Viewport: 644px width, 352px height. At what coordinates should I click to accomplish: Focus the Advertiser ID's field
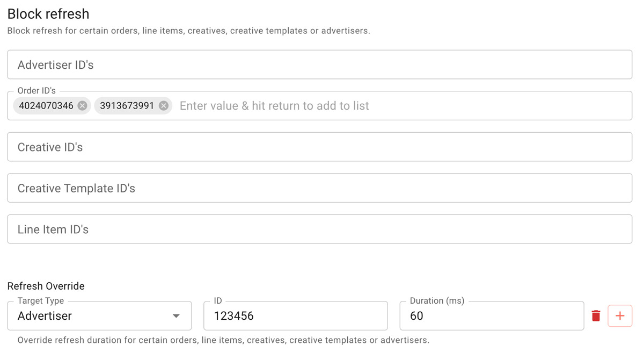coord(320,64)
